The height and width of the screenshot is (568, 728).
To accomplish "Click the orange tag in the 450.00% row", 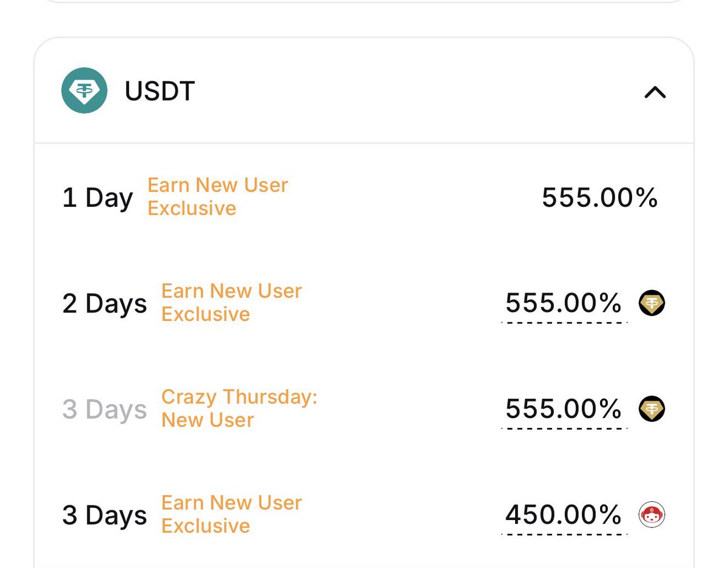I will point(231,514).
